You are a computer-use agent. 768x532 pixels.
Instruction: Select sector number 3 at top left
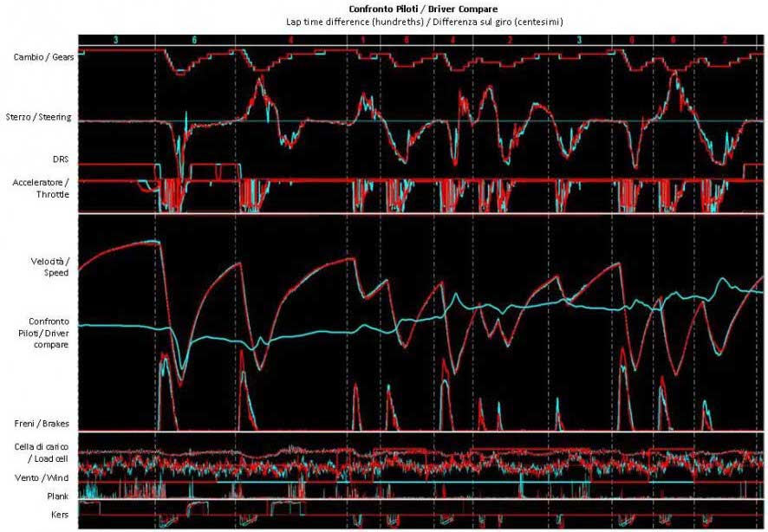[x=117, y=38]
